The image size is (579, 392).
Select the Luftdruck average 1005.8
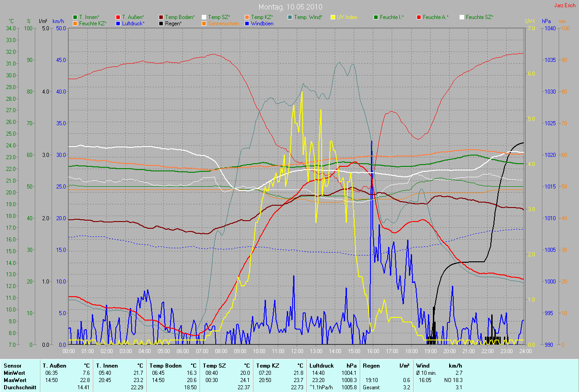348,387
